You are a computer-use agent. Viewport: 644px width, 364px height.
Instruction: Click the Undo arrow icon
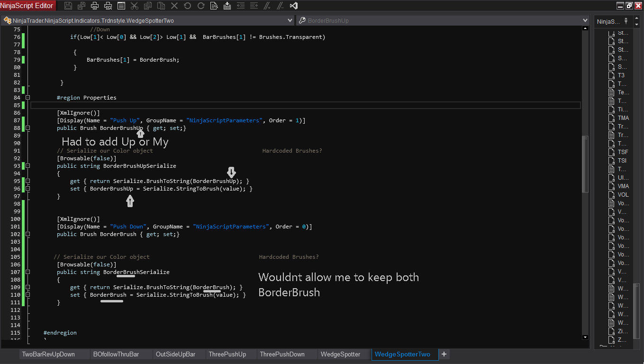[188, 6]
